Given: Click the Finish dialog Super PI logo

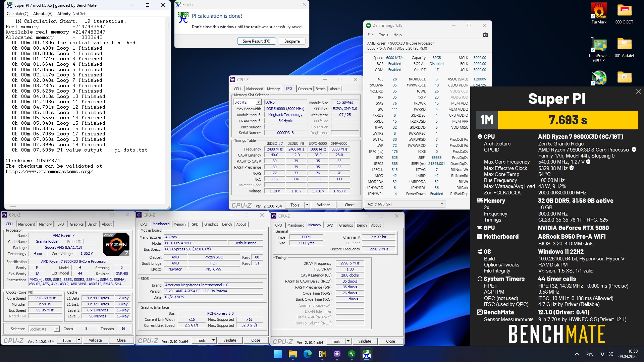Looking at the screenshot, I should coord(183,17).
